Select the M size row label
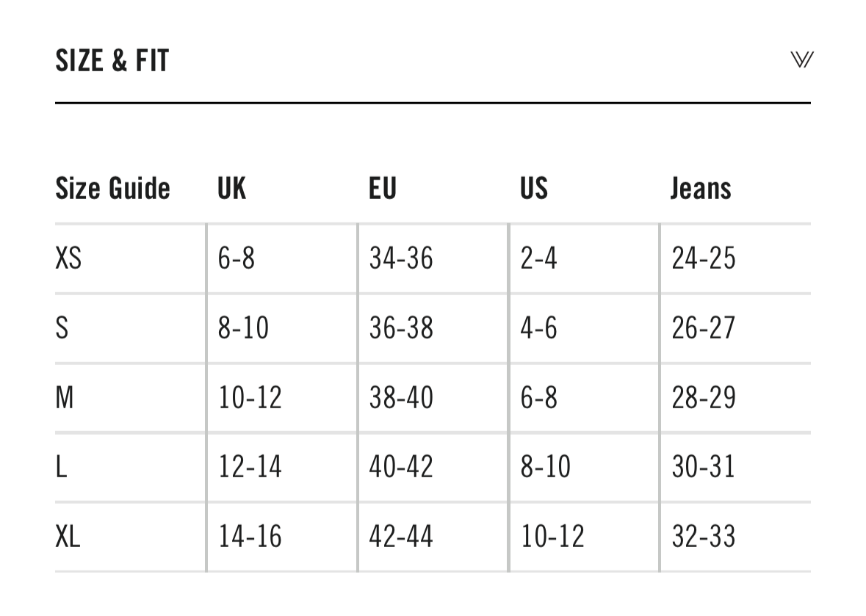 (x=65, y=397)
